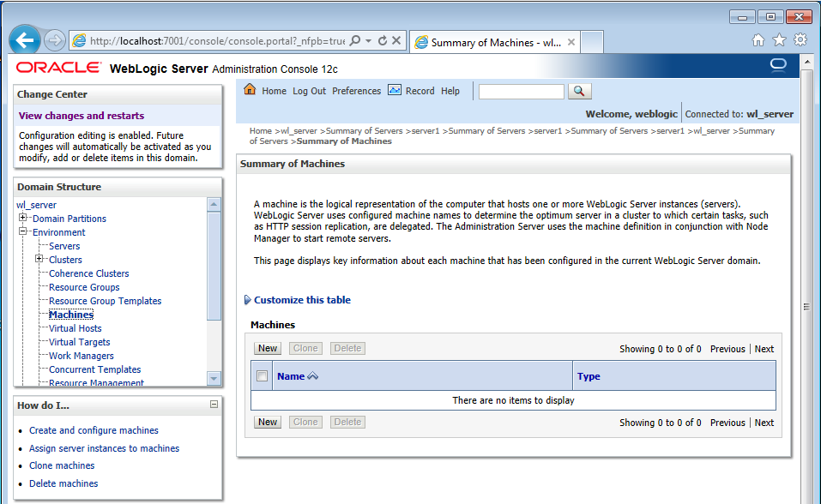Click the top New button above table
Viewport: 821px width, 504px height.
point(268,348)
